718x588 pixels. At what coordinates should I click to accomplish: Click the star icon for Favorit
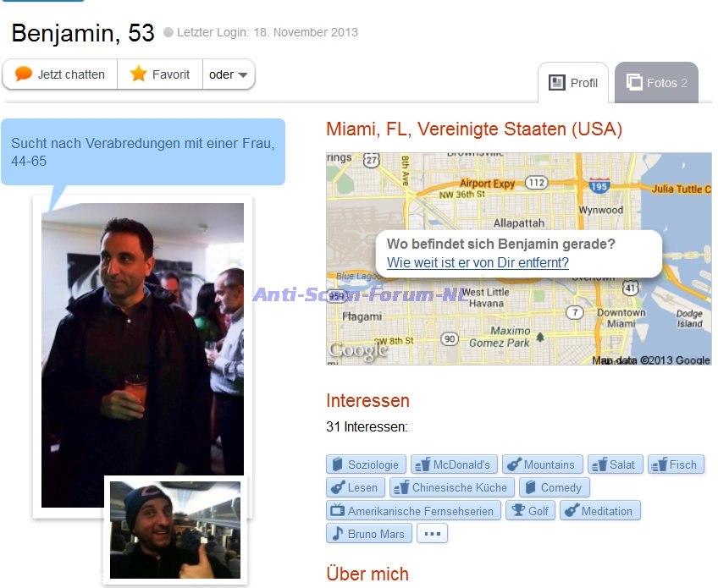pyautogui.click(x=138, y=74)
